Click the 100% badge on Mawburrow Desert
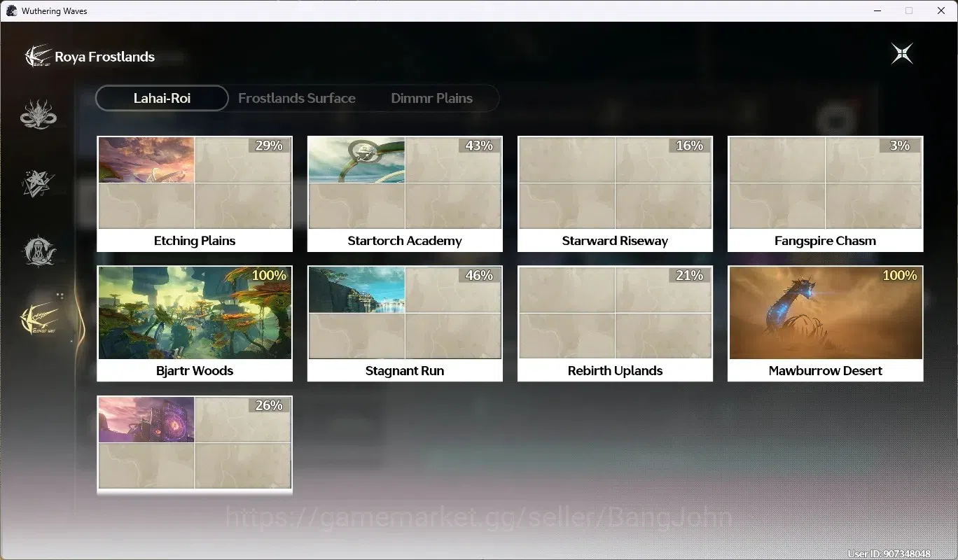This screenshot has height=560, width=958. click(x=900, y=276)
